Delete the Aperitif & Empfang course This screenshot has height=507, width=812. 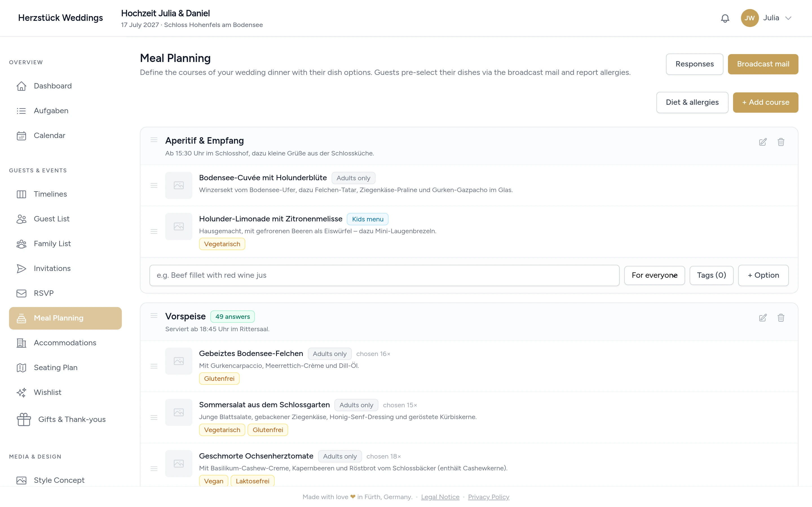tap(781, 142)
